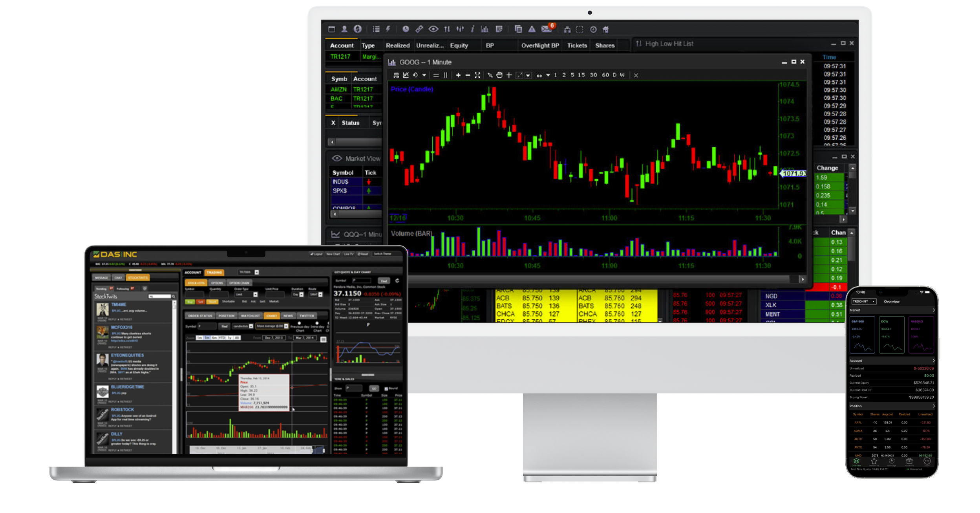Click the green Buy button
Viewport: 980px width, 513px height.
coord(190,302)
